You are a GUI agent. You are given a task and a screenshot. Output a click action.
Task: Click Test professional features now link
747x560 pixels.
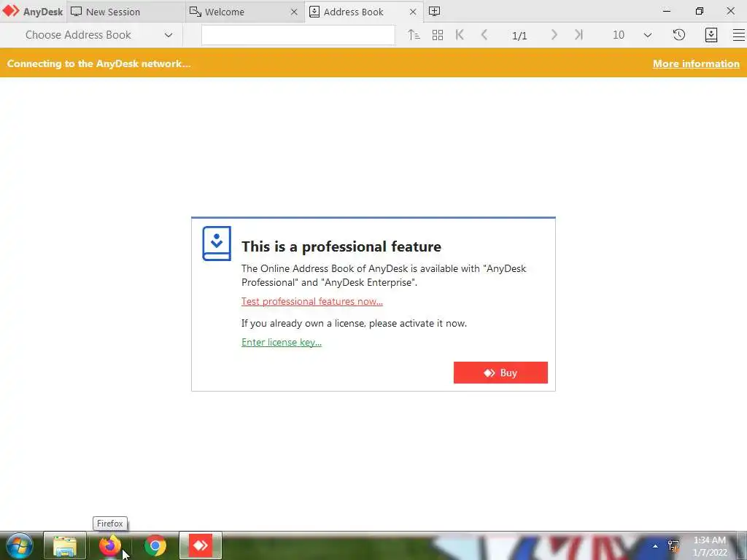312,301
